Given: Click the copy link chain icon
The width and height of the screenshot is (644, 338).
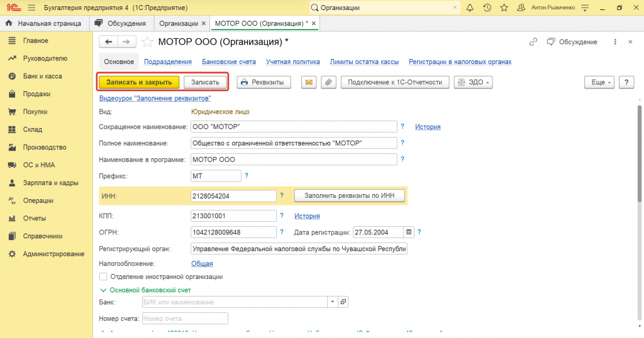Looking at the screenshot, I should tap(533, 42).
